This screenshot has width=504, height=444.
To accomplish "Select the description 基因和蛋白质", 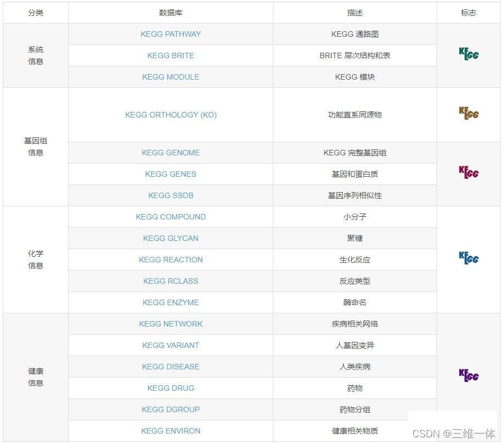I will [355, 174].
